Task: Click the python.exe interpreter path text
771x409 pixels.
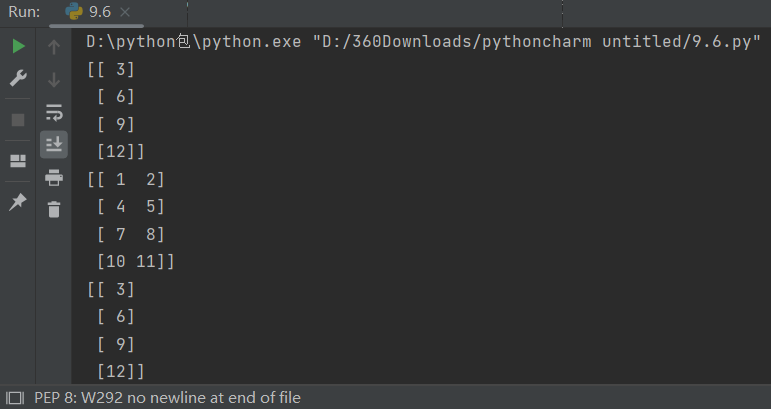Action: coord(194,42)
